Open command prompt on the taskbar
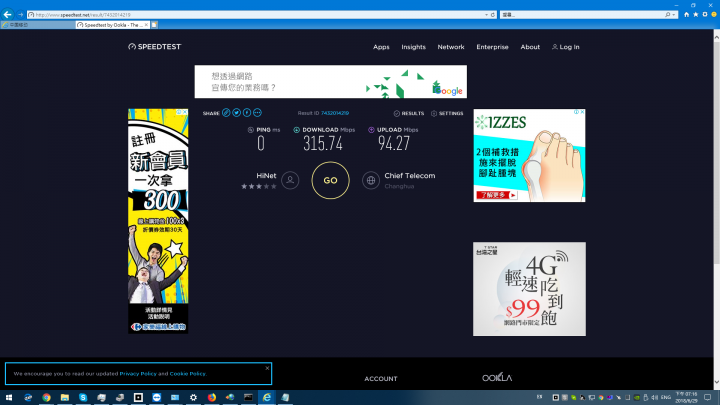 pos(248,397)
